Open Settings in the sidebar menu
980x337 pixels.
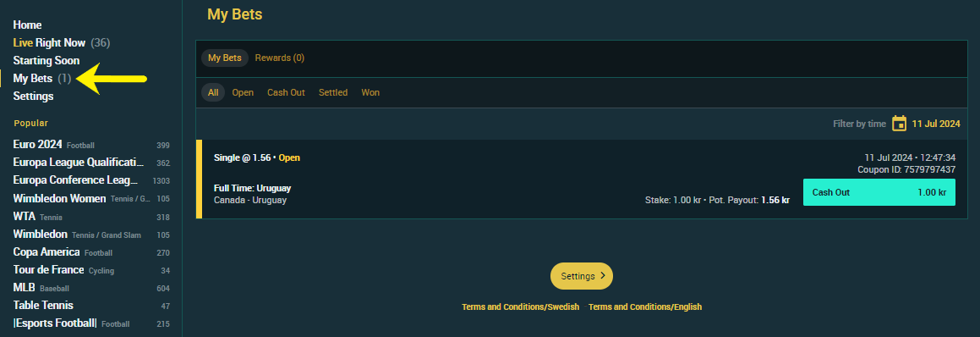click(x=33, y=96)
